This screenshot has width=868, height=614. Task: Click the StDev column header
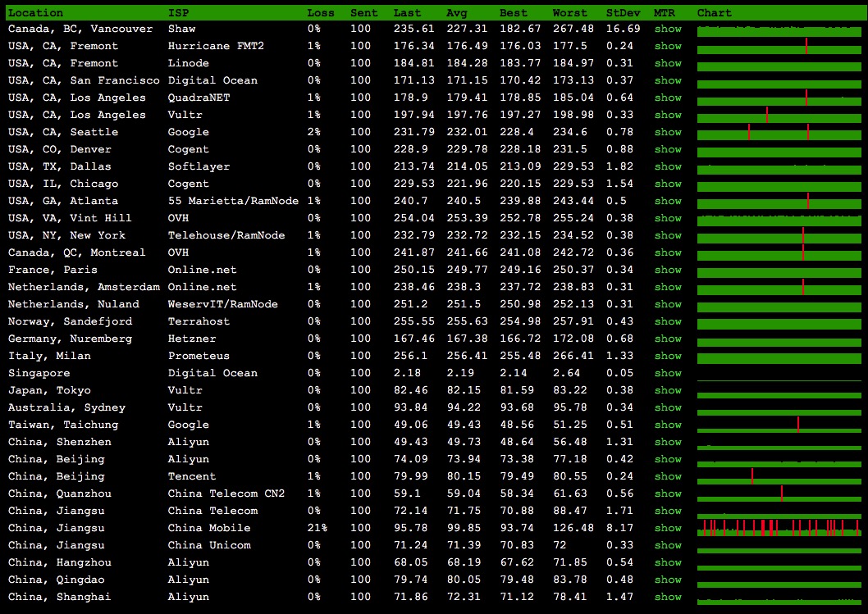[x=623, y=13]
